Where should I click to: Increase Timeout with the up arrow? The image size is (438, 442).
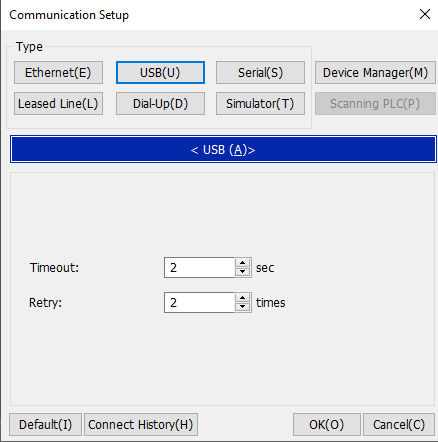243,263
